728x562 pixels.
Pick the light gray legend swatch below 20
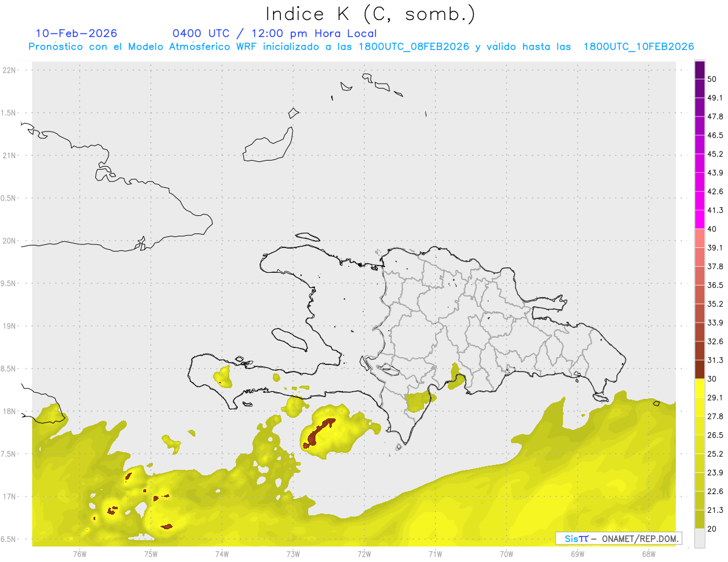pos(699,538)
